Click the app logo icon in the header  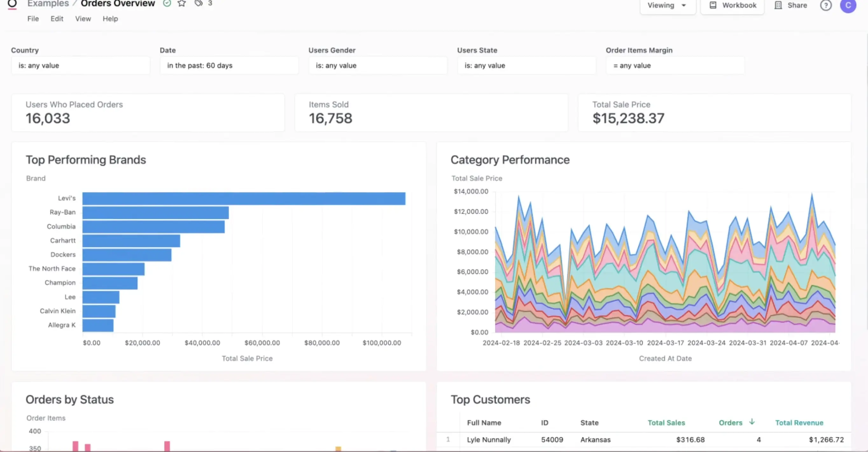[x=12, y=4]
